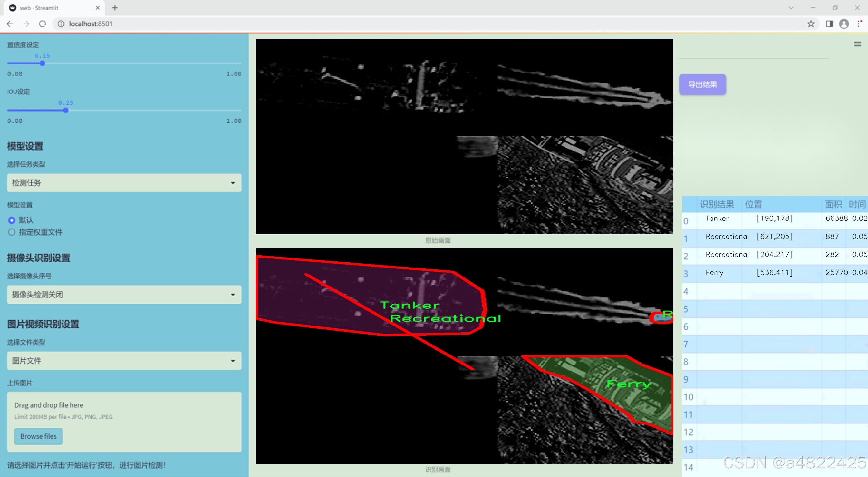Viewport: 868px width, 477px height.
Task: Click the site information icon beside URL
Action: point(61,24)
